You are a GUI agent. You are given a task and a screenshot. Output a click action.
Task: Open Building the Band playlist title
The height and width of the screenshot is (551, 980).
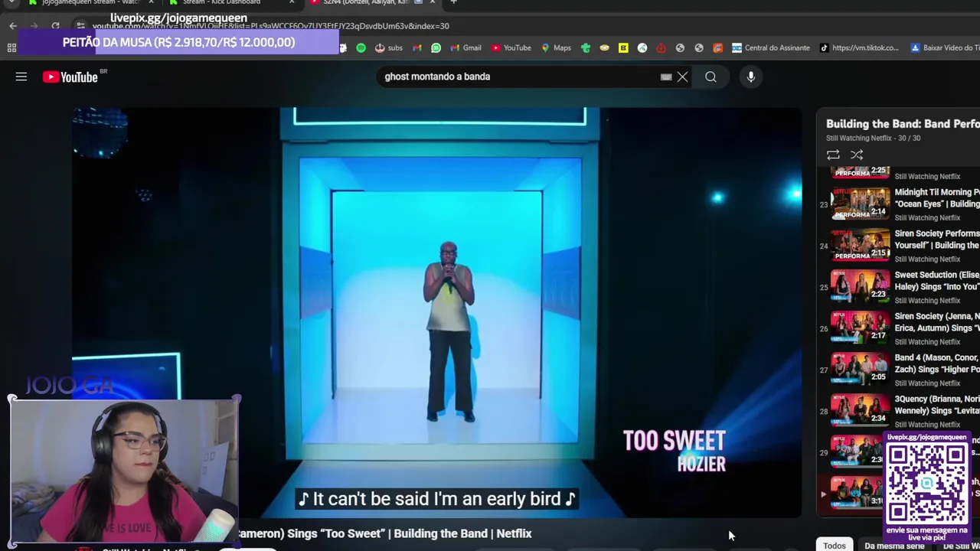[x=903, y=124]
